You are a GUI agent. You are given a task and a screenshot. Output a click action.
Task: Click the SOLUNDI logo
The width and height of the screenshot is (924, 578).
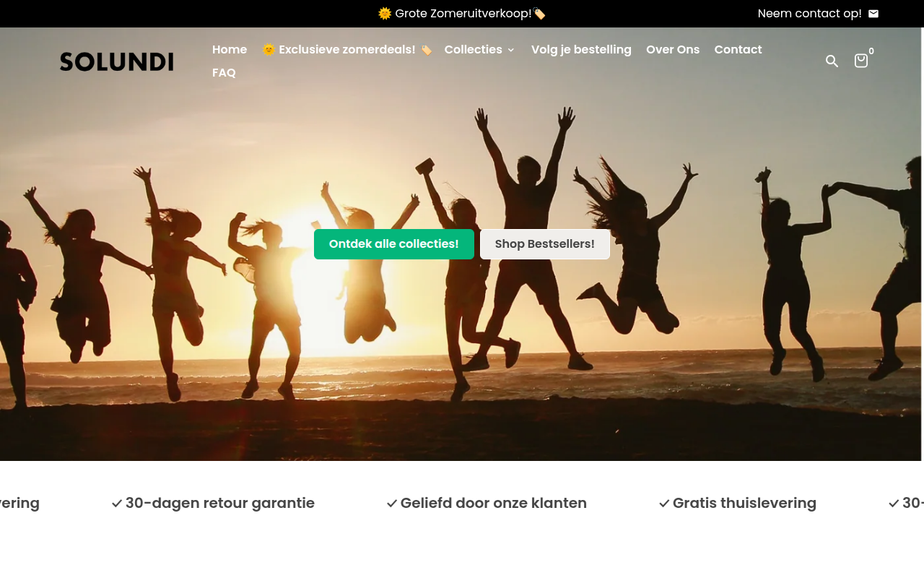click(x=117, y=61)
